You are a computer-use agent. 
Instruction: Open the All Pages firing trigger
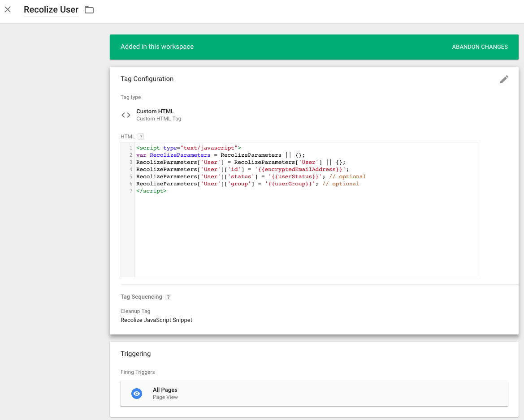314,394
